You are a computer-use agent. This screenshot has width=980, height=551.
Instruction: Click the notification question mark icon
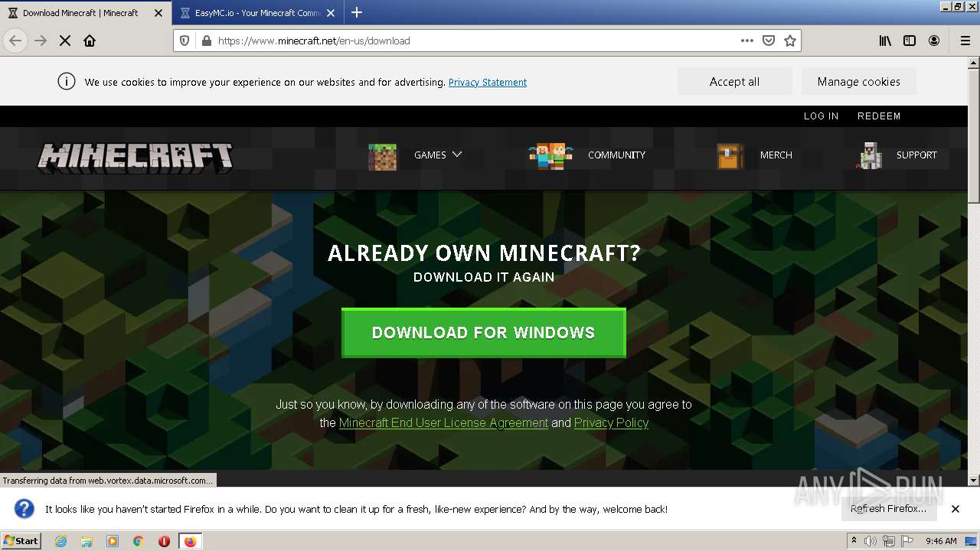(24, 509)
